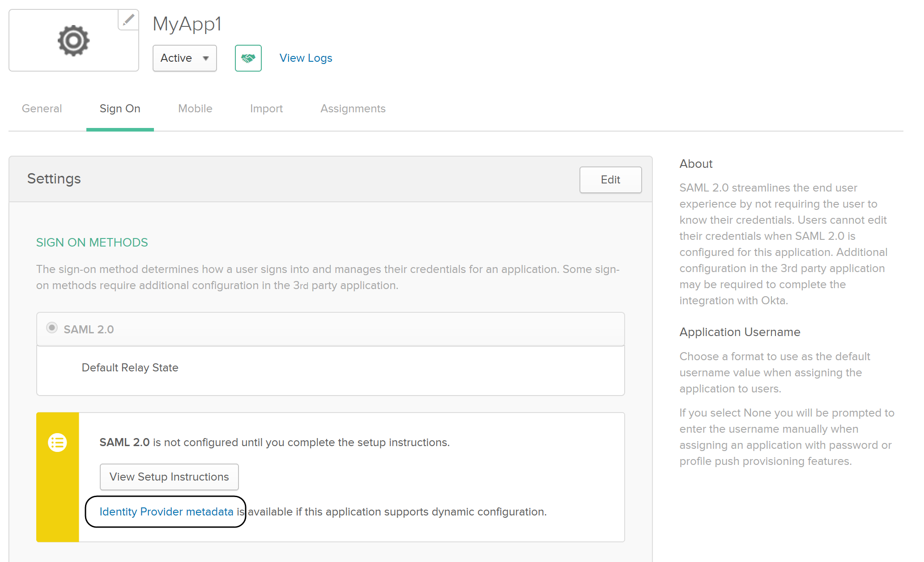The image size is (924, 562).
Task: Open the Identity Provider metadata link
Action: coord(166,512)
